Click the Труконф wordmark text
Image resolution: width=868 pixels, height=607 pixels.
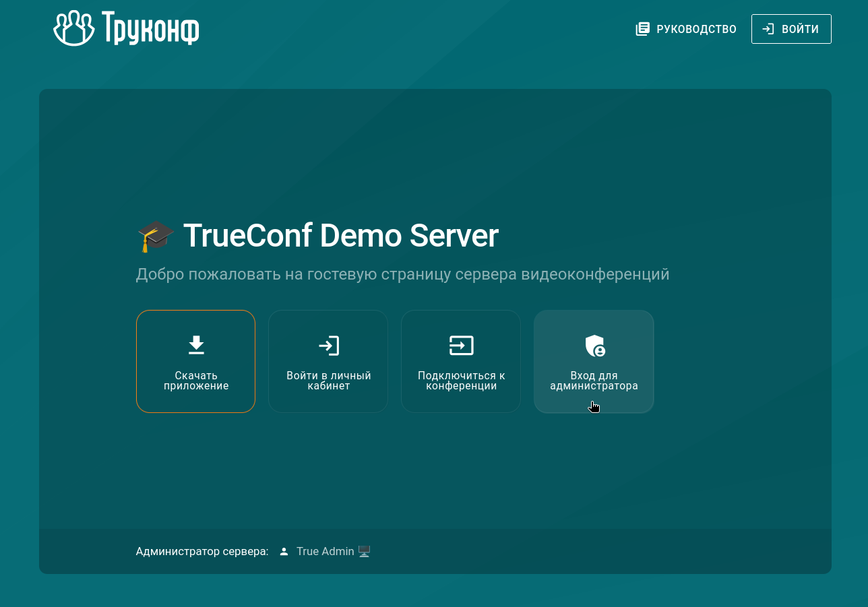150,28
